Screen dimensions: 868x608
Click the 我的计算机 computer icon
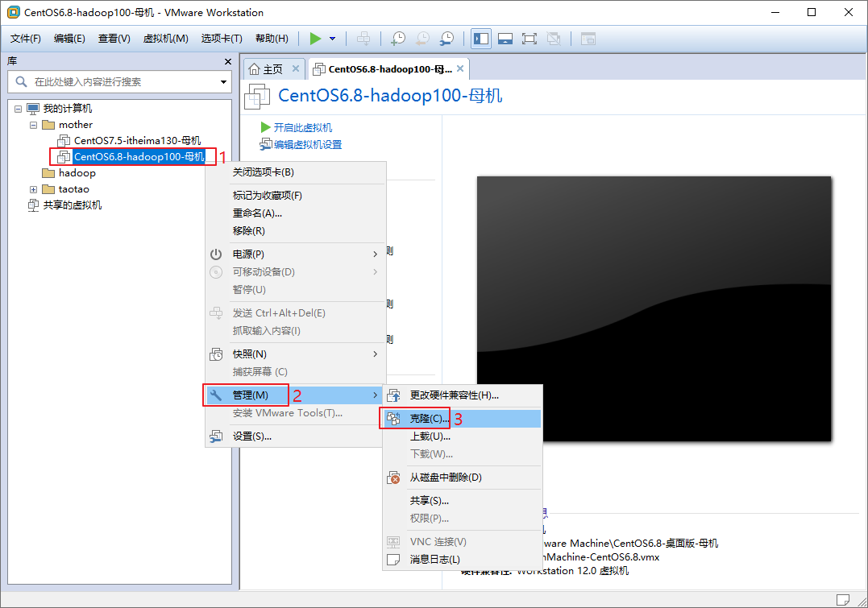(33, 109)
